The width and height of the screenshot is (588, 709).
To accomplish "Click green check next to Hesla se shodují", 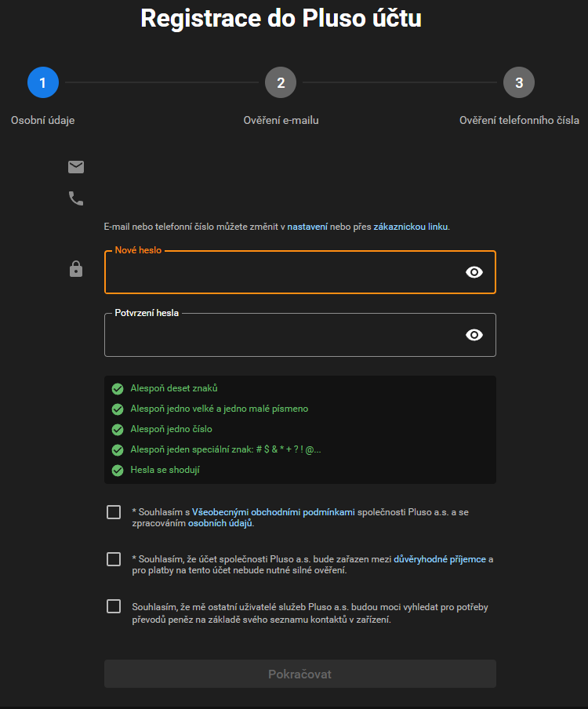I will tap(118, 471).
